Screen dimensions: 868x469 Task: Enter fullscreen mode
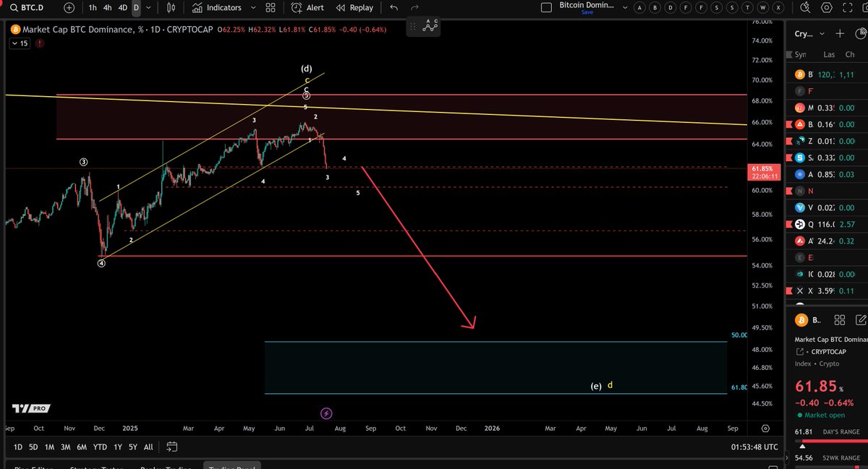pyautogui.click(x=849, y=7)
